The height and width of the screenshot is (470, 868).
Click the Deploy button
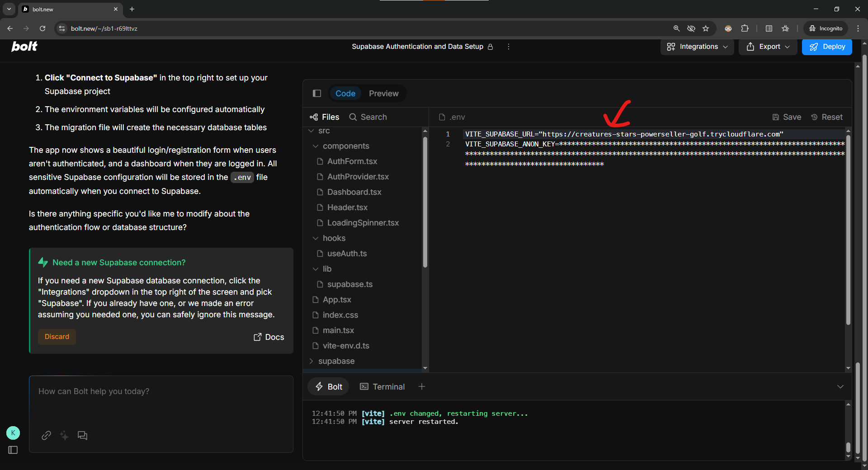(x=827, y=47)
